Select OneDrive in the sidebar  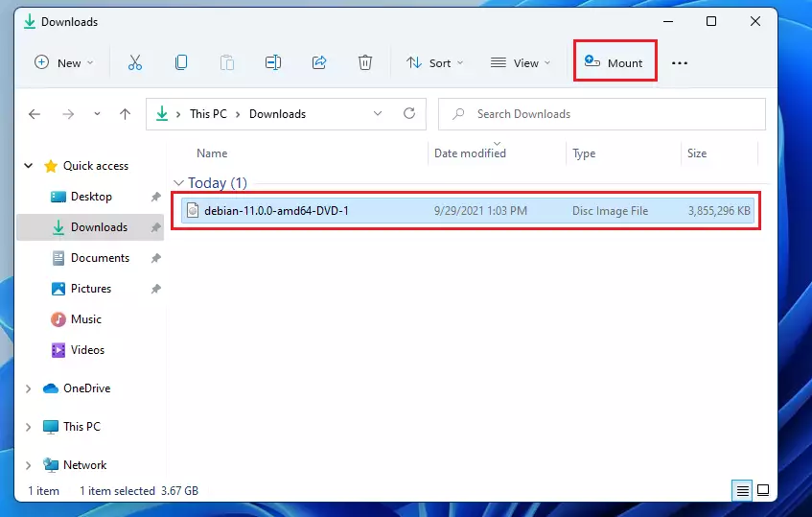(x=86, y=388)
